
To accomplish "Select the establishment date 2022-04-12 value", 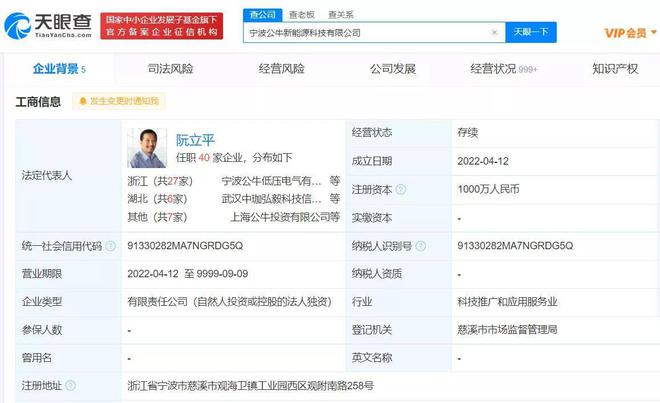I will click(x=483, y=161).
